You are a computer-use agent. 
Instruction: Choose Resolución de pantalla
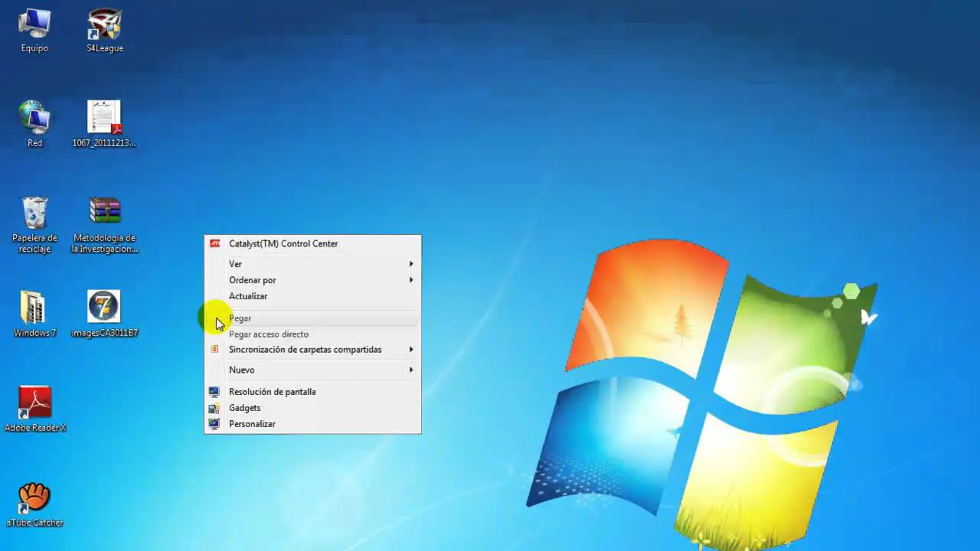[312, 392]
